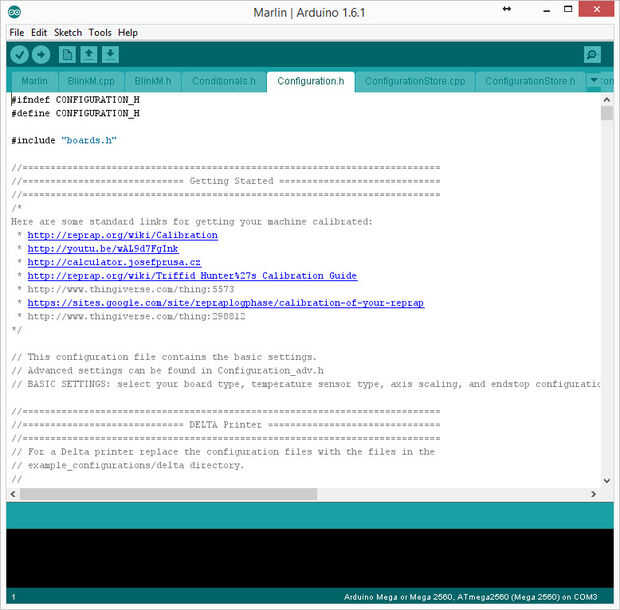
Task: Open the File menu
Action: point(17,32)
